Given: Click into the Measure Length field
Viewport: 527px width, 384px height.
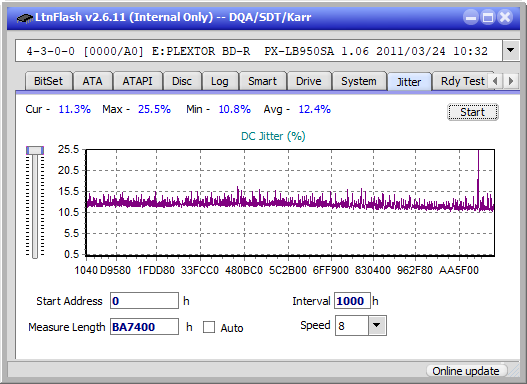Looking at the screenshot, I should click(x=145, y=327).
